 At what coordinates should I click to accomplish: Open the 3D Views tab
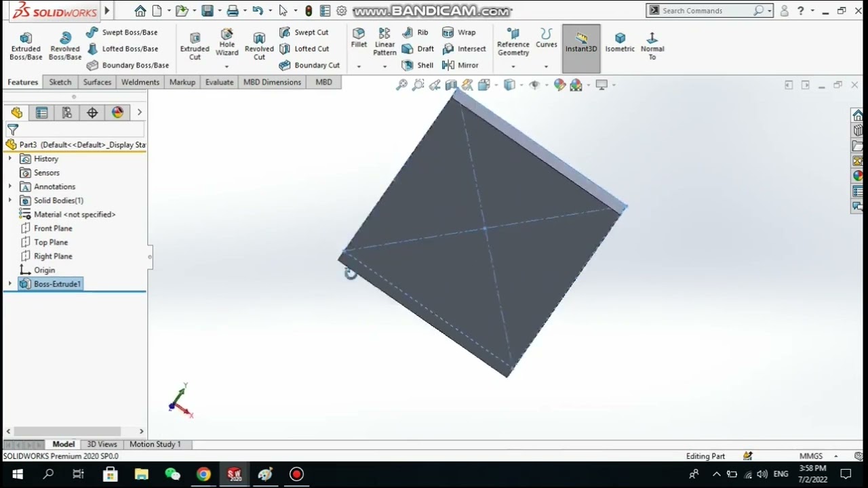(x=102, y=444)
